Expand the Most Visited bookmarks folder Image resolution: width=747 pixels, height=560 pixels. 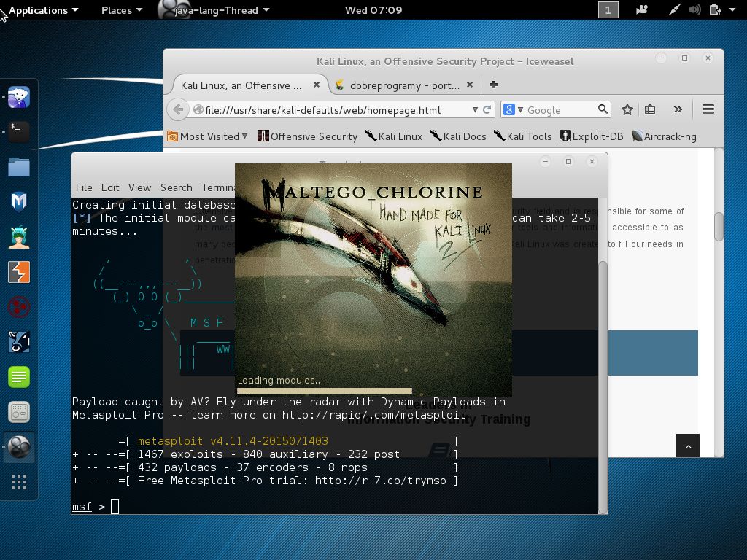[x=207, y=136]
